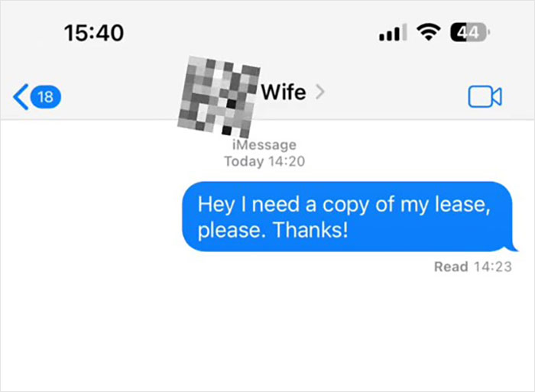Tap the cellular signal bars
The image size is (535, 392).
(x=393, y=33)
